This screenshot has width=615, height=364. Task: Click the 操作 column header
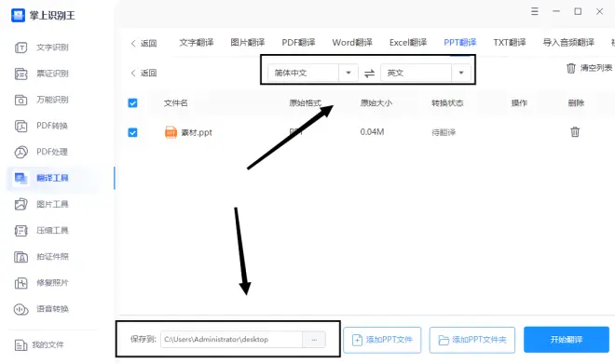point(519,103)
